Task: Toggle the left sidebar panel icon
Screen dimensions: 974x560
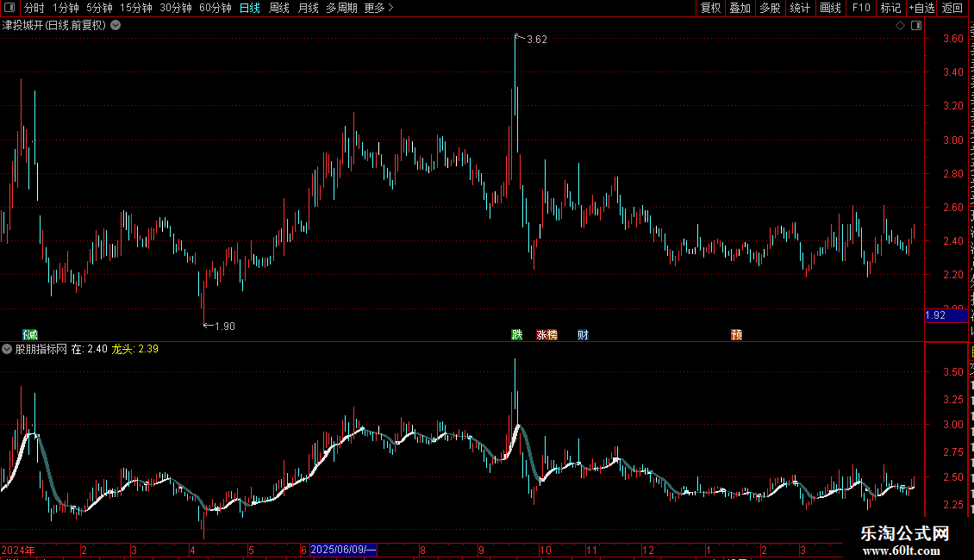Action: click(x=9, y=8)
